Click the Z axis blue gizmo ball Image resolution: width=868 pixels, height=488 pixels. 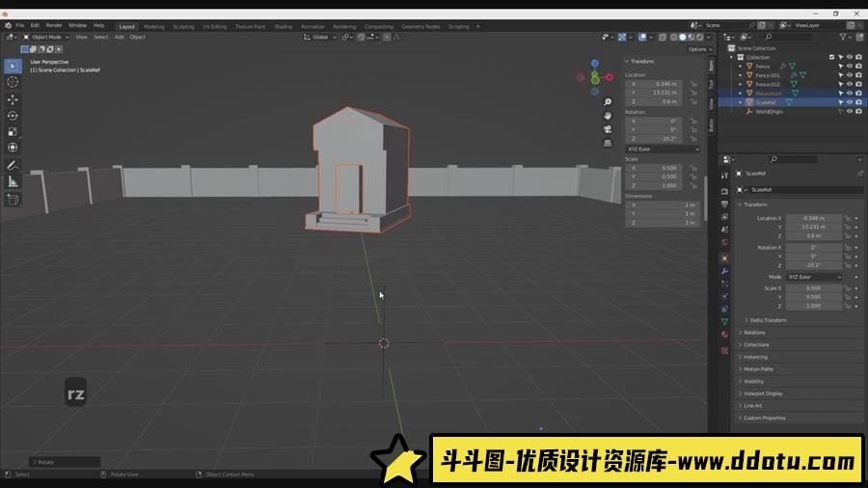click(594, 64)
